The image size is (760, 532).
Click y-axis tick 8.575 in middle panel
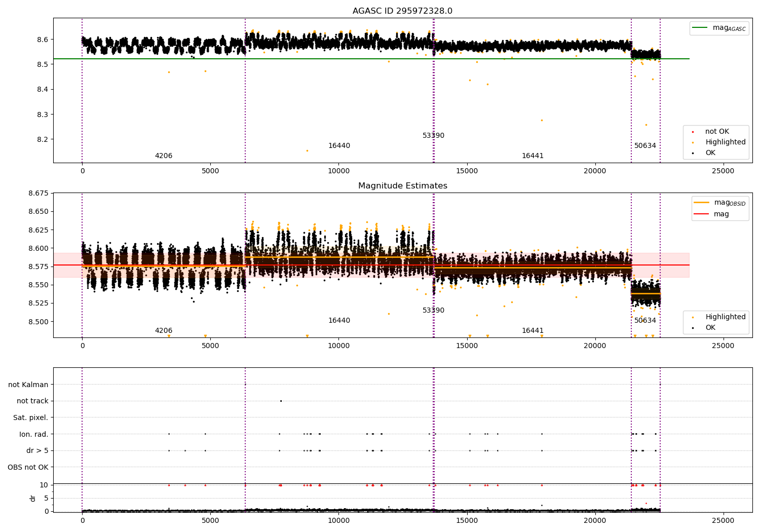39,267
